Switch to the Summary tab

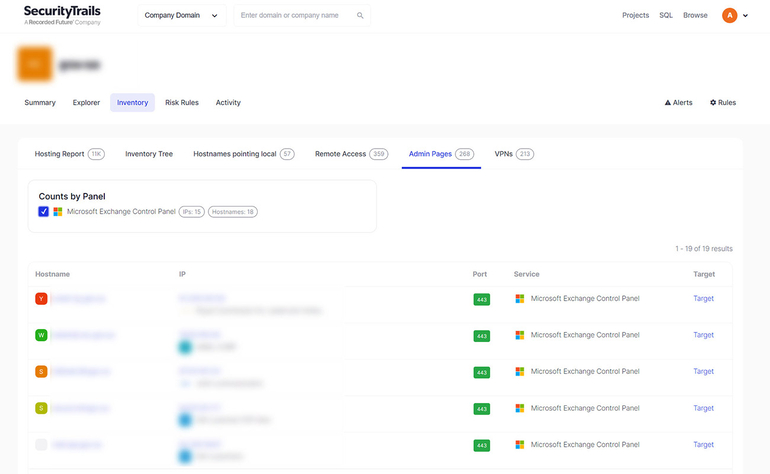pyautogui.click(x=40, y=103)
